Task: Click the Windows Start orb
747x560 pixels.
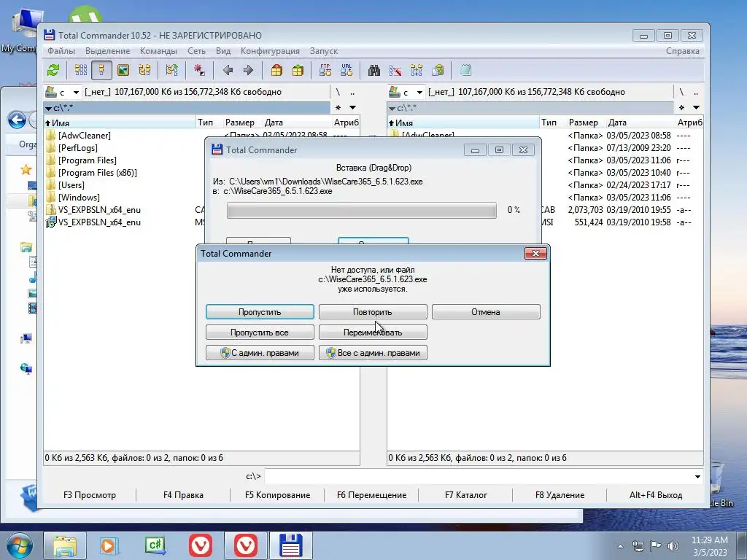Action: point(19,545)
